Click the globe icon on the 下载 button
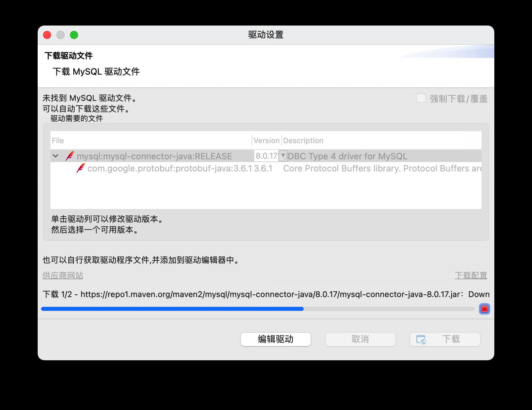Image resolution: width=532 pixels, height=410 pixels. point(421,339)
